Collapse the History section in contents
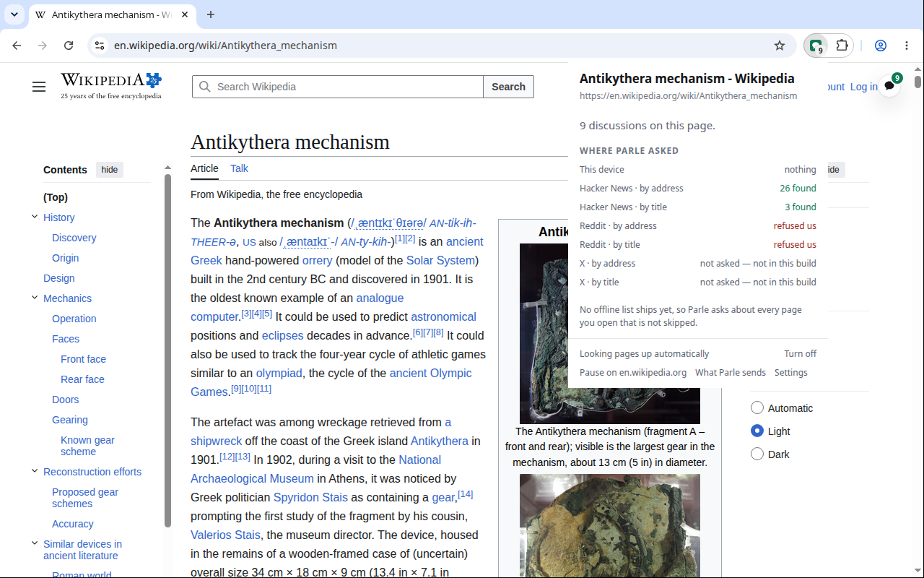This screenshot has height=578, width=924. [34, 217]
